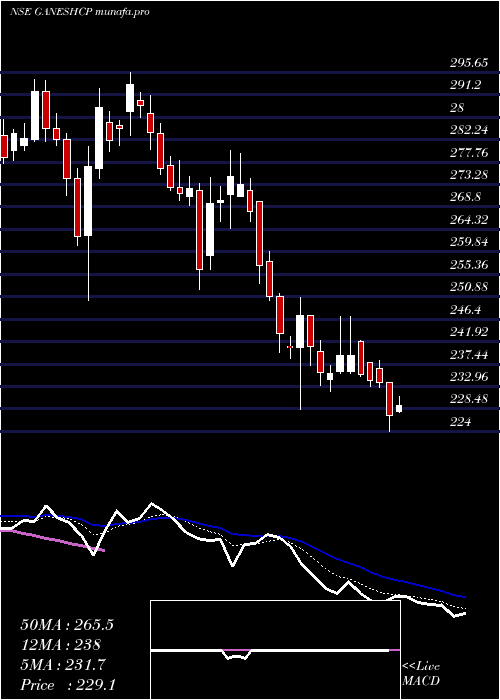Click the blue 50MA line at its right end
The width and height of the screenshot is (500, 700).
(x=463, y=596)
